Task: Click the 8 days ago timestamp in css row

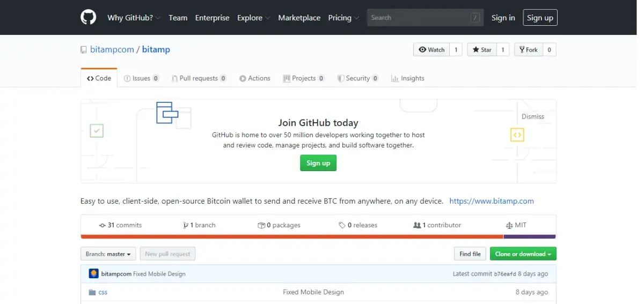Action: (x=532, y=292)
